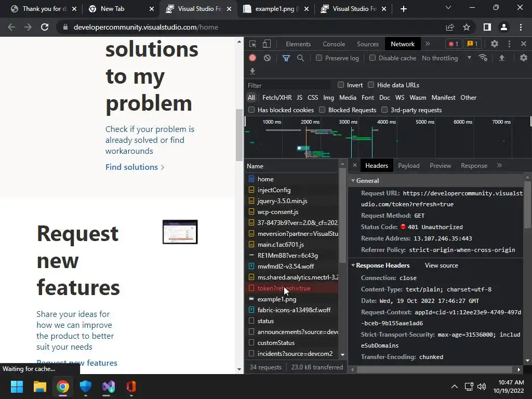
Task: Close the request details pane
Action: pyautogui.click(x=354, y=165)
